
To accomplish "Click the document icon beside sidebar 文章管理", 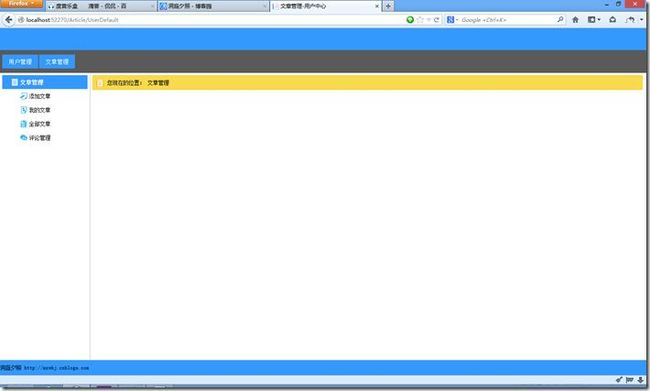I will (x=15, y=82).
